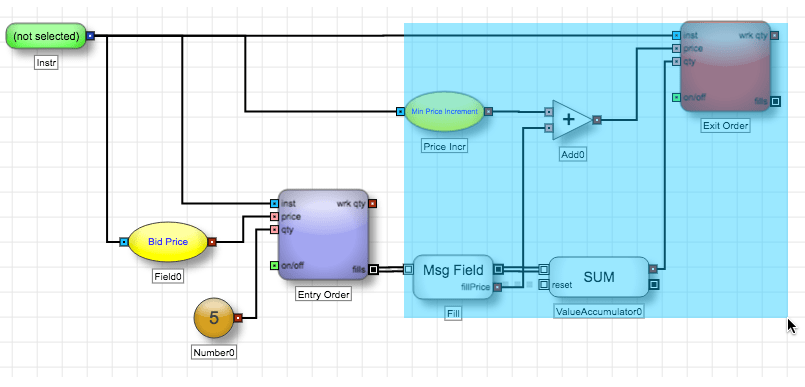Click the Exit Order price input port

676,48
